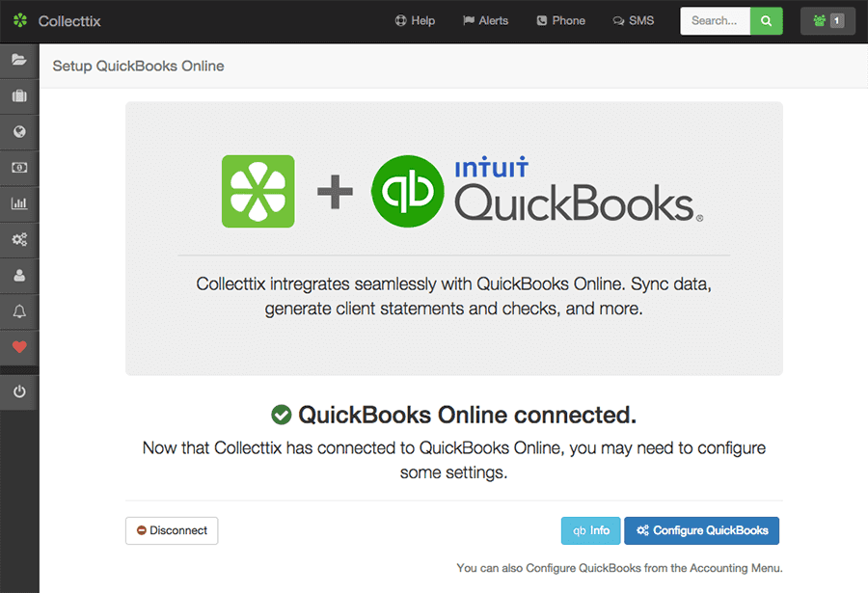Screen dimensions: 868x593
Task: Click the green connected checkmark icon
Action: (282, 415)
